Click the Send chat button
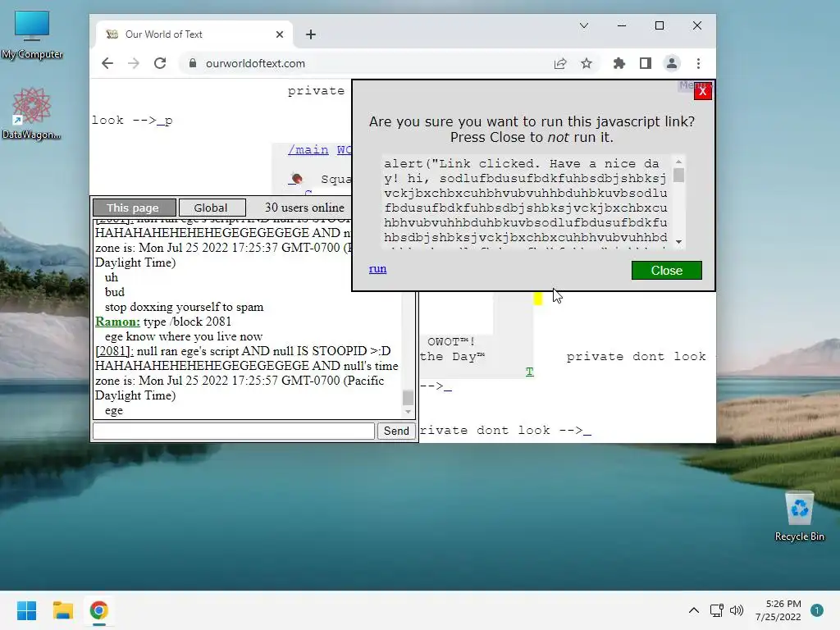 [396, 431]
